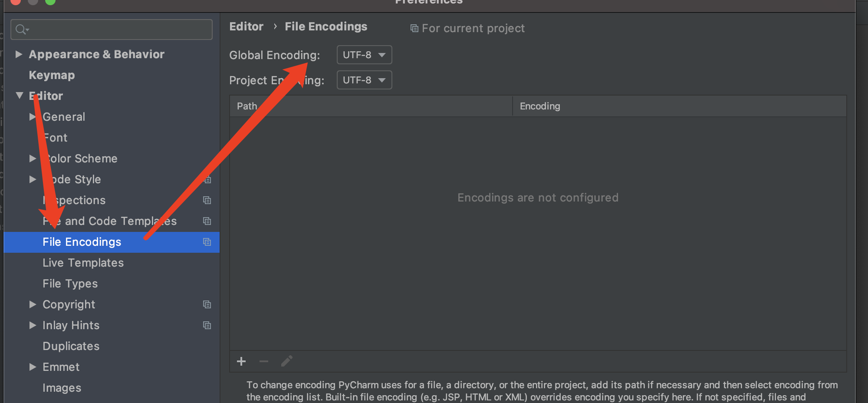868x403 pixels.
Task: Click the project icon beside Inspections
Action: click(x=207, y=200)
